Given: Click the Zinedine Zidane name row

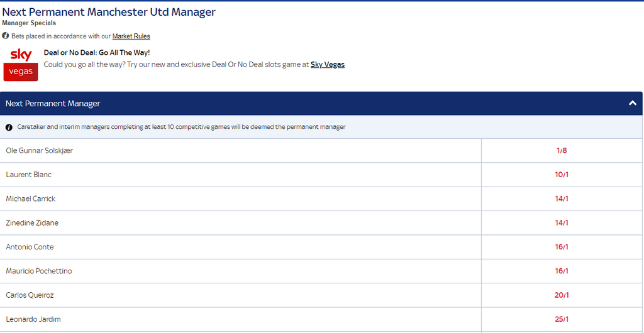Looking at the screenshot, I should pyautogui.click(x=32, y=223).
